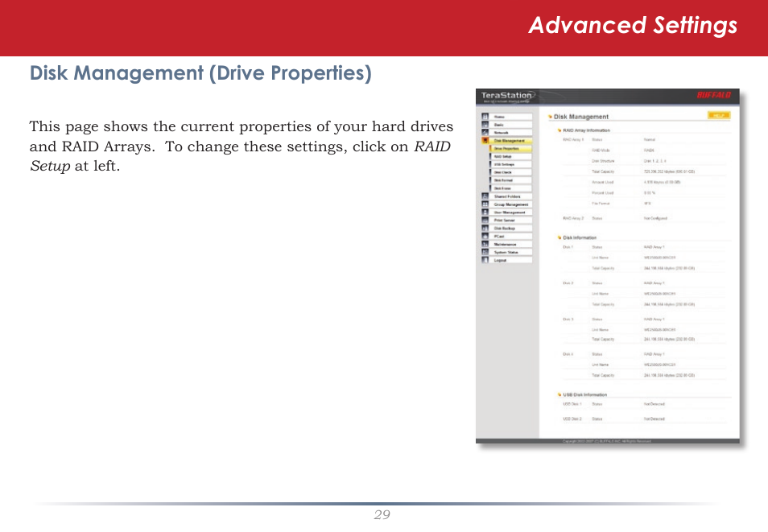Click the Disk Management heading in the TeraStation panel
The image size is (768, 532).
[x=581, y=117]
